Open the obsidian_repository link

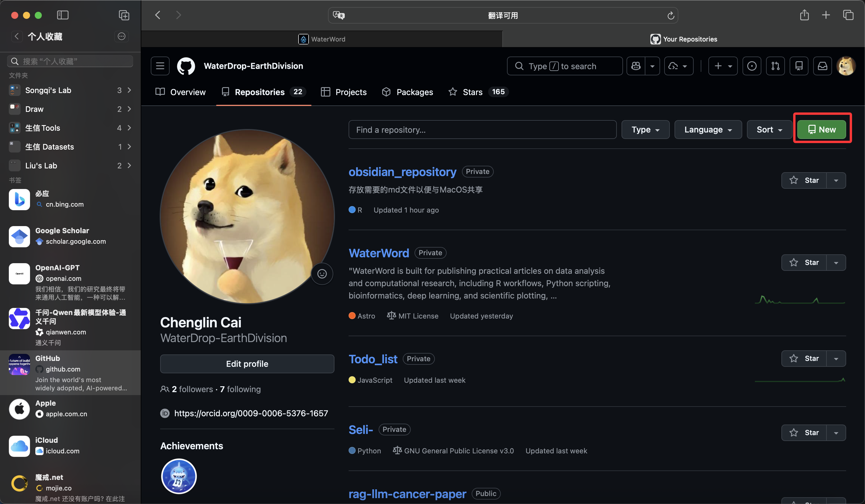(403, 172)
